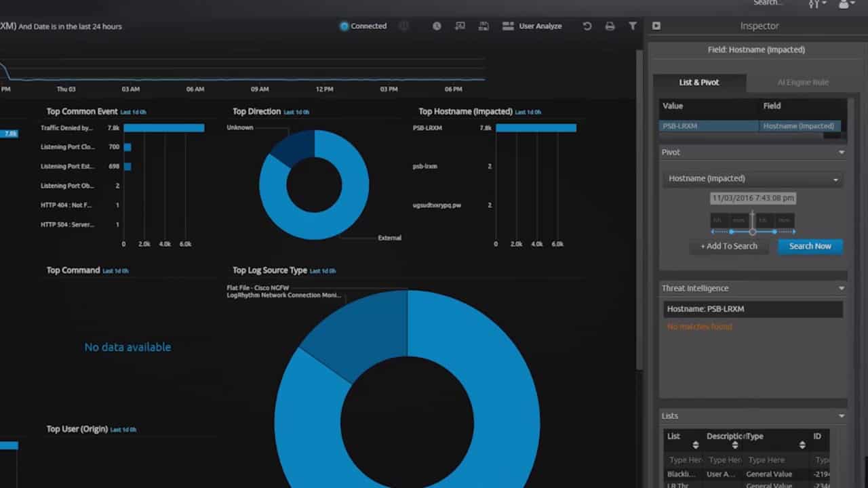868x488 pixels.
Task: Click the psb-lrxm lowercase hostname label
Action: tap(425, 166)
